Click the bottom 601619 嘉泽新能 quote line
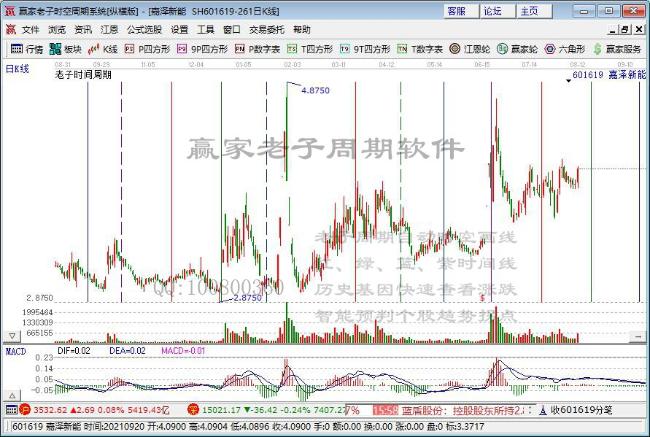This screenshot has height=437, width=650. 247,426
